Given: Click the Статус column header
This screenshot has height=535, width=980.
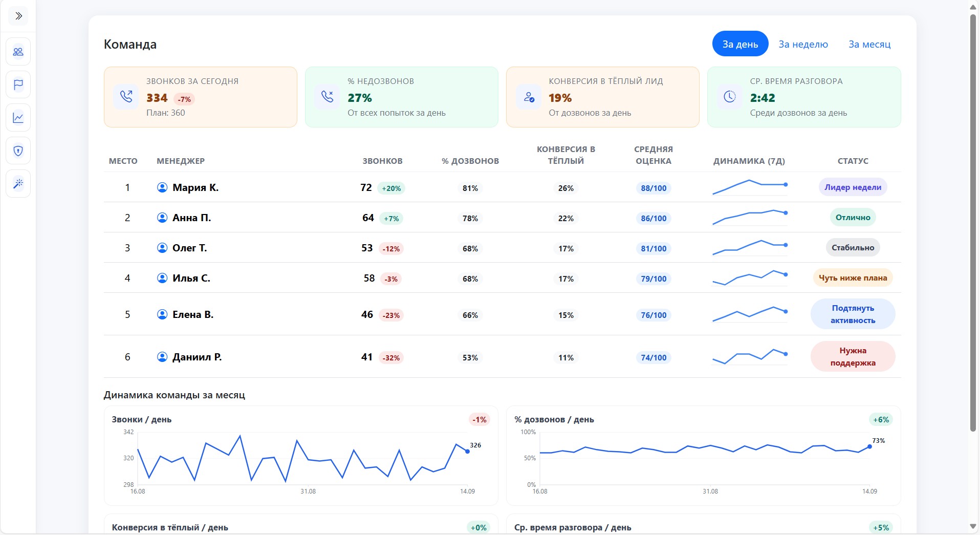Looking at the screenshot, I should [853, 161].
